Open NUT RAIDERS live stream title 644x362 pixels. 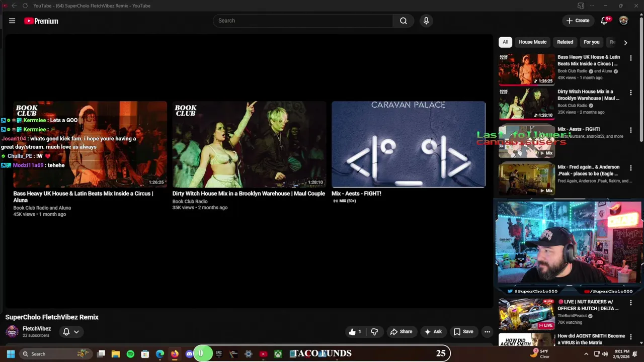[589, 305]
